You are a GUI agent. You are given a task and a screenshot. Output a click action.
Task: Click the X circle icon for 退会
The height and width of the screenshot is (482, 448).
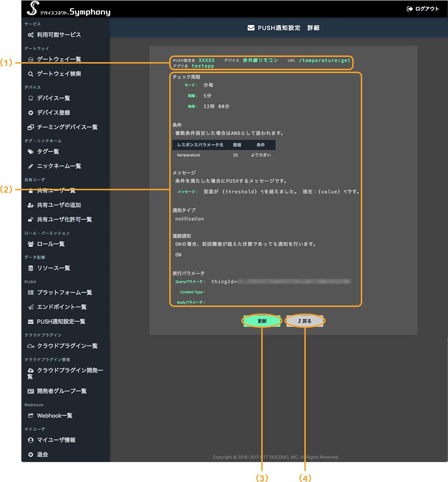tap(31, 454)
